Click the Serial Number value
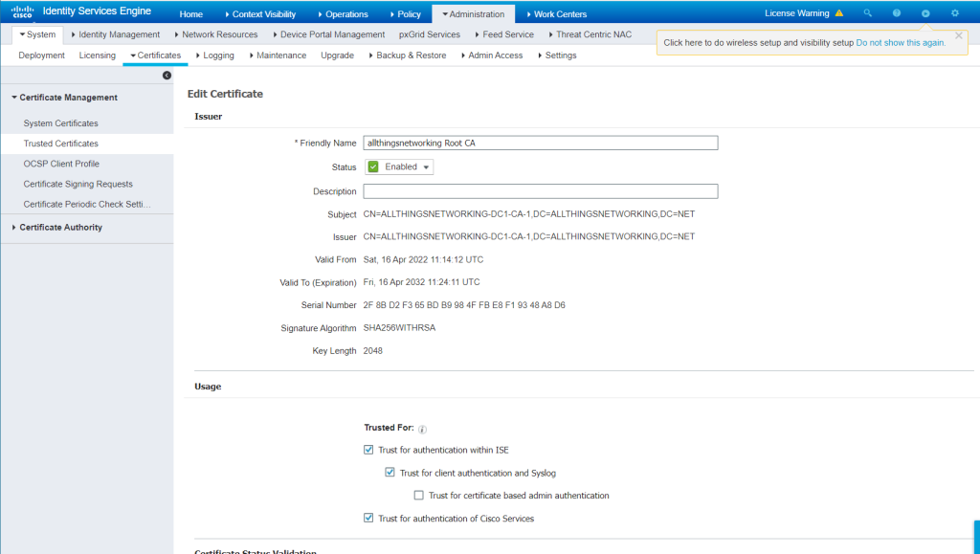Viewport: 980px width, 554px height. (x=464, y=305)
